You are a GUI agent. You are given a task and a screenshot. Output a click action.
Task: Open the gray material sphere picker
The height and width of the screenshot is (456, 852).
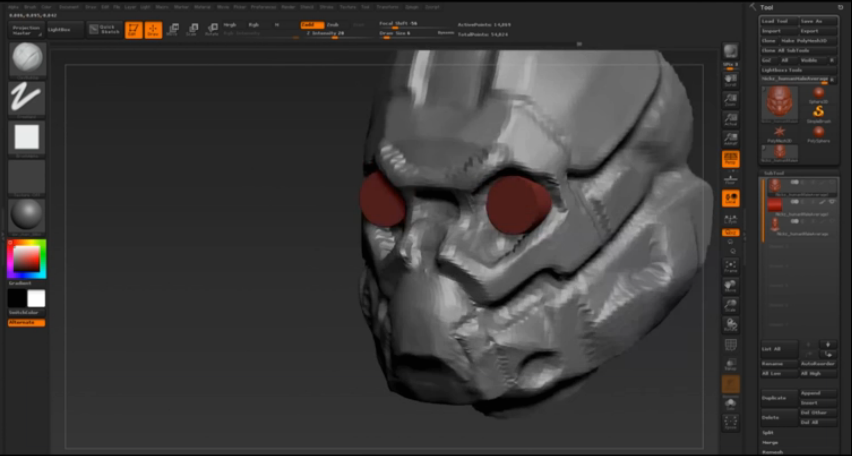tap(27, 216)
